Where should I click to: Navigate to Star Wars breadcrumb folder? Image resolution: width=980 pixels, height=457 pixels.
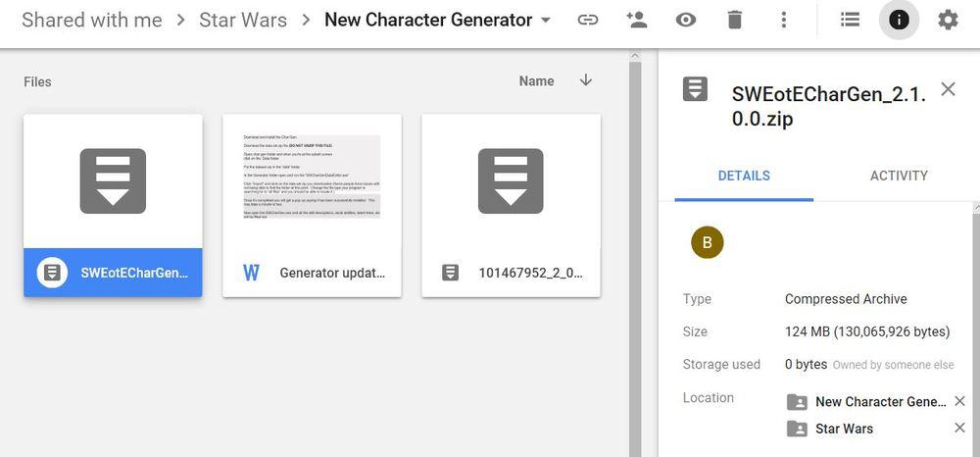click(242, 21)
